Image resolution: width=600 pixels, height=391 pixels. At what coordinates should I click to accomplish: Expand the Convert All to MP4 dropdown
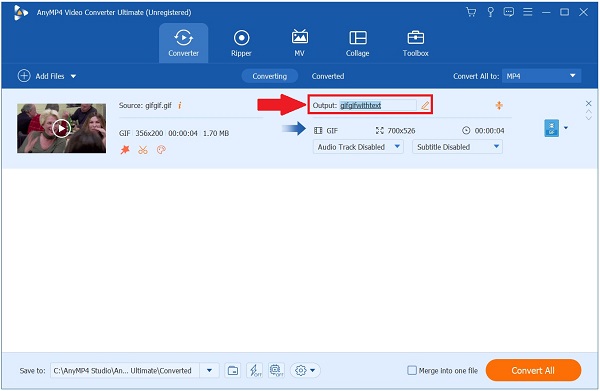[541, 76]
